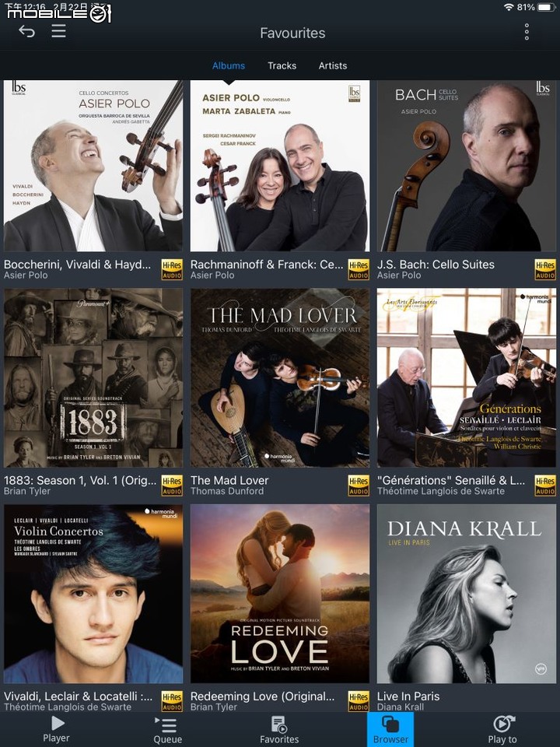Image resolution: width=560 pixels, height=747 pixels.
Task: Select the Diana Krall album cover
Action: (x=466, y=594)
